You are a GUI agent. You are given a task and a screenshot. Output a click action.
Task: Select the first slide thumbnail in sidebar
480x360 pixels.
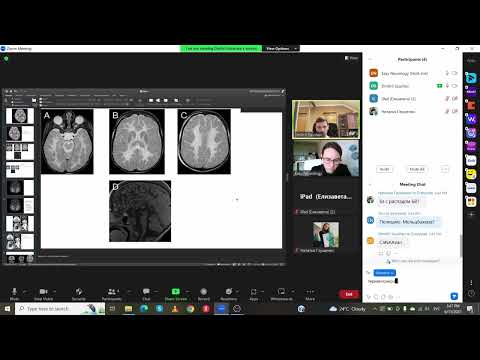pos(20,116)
